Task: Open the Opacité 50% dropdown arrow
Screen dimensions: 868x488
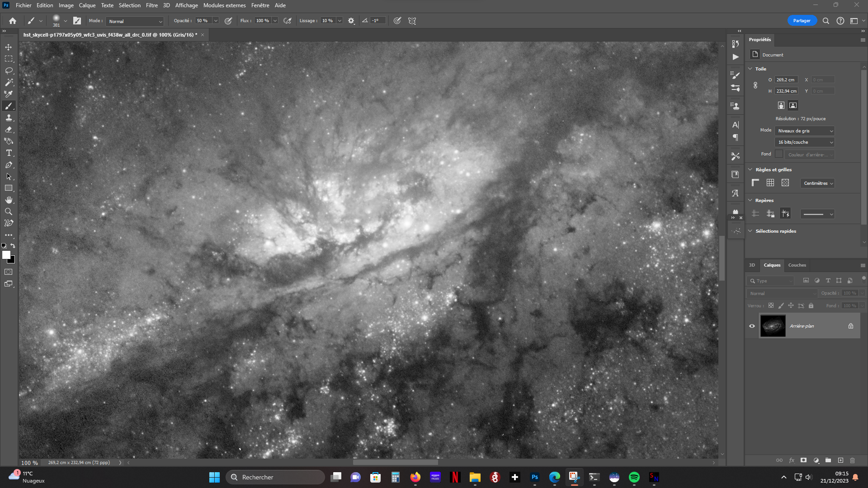Action: 216,21
